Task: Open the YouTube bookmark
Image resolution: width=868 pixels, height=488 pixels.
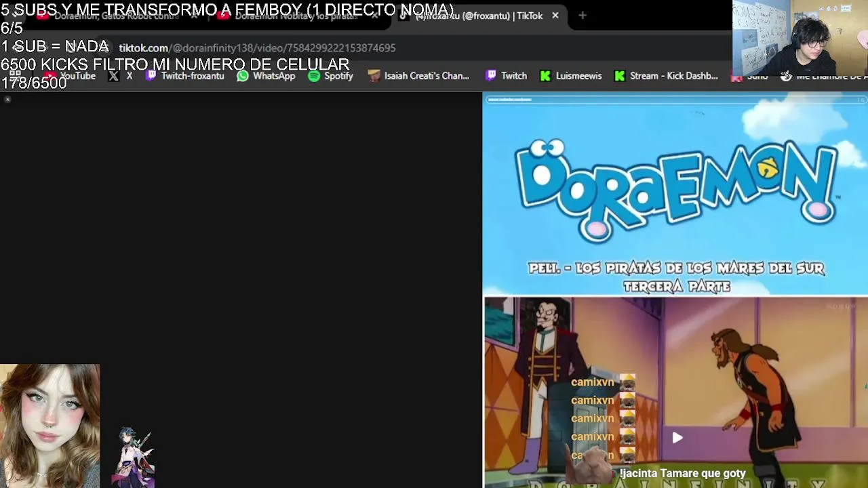Action: pyautogui.click(x=70, y=76)
